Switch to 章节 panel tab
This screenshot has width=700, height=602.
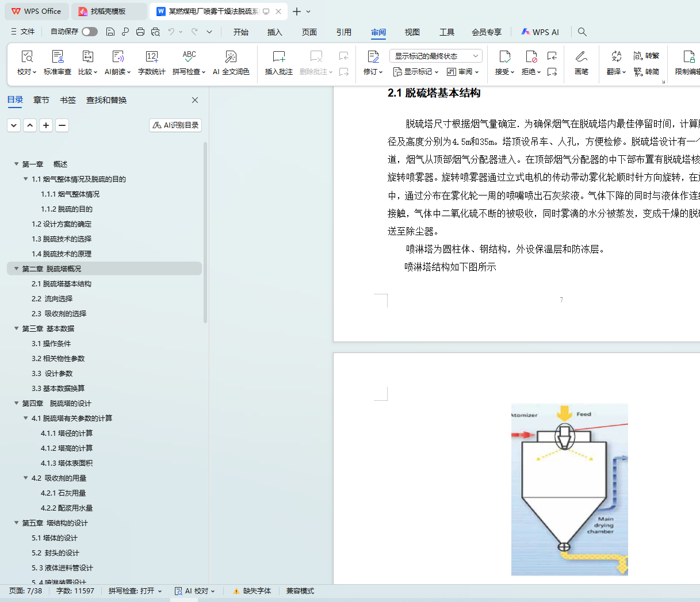41,100
